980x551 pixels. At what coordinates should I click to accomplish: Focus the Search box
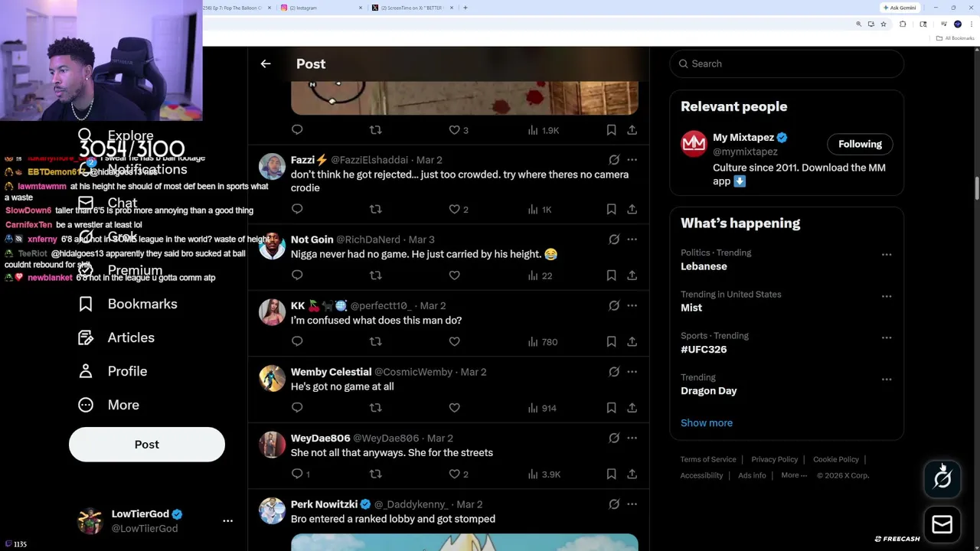point(786,64)
